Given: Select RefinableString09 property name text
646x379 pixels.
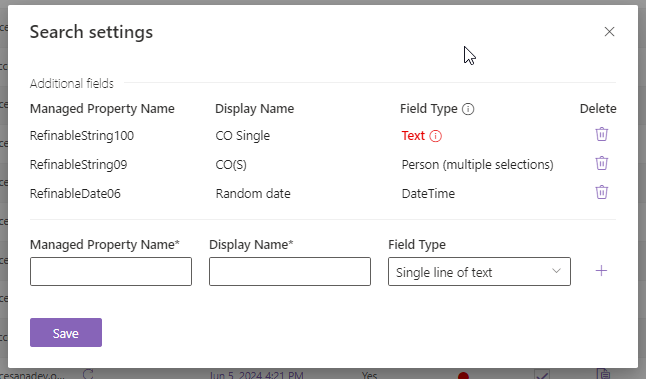Looking at the screenshot, I should [79, 164].
